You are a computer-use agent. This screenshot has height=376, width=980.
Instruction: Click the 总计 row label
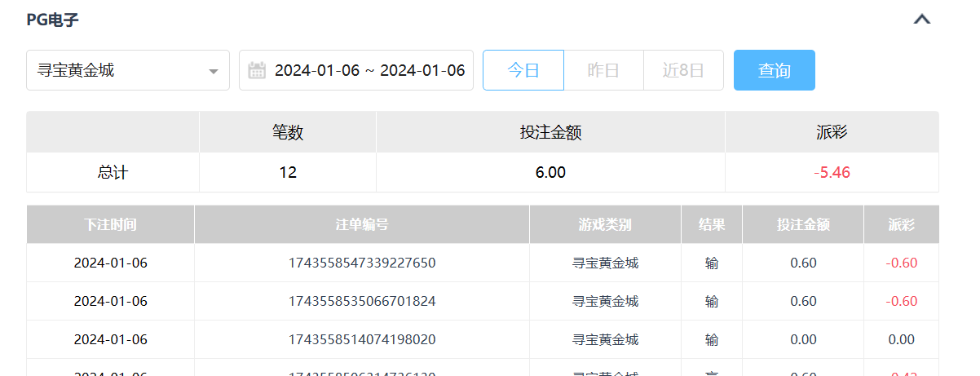point(113,172)
